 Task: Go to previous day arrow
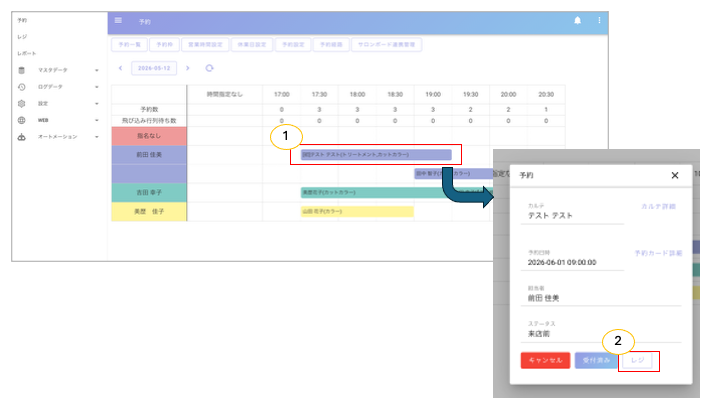tap(120, 68)
